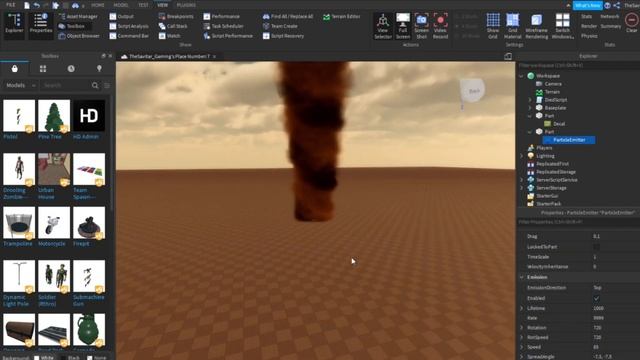
Task: Toggle the LockedToPart checkbox
Action: coord(596,247)
